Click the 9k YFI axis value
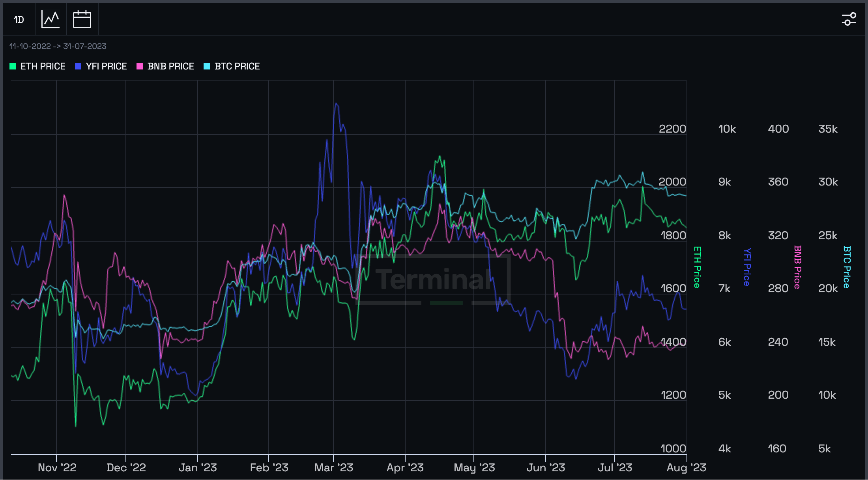The height and width of the screenshot is (480, 868). pos(725,182)
